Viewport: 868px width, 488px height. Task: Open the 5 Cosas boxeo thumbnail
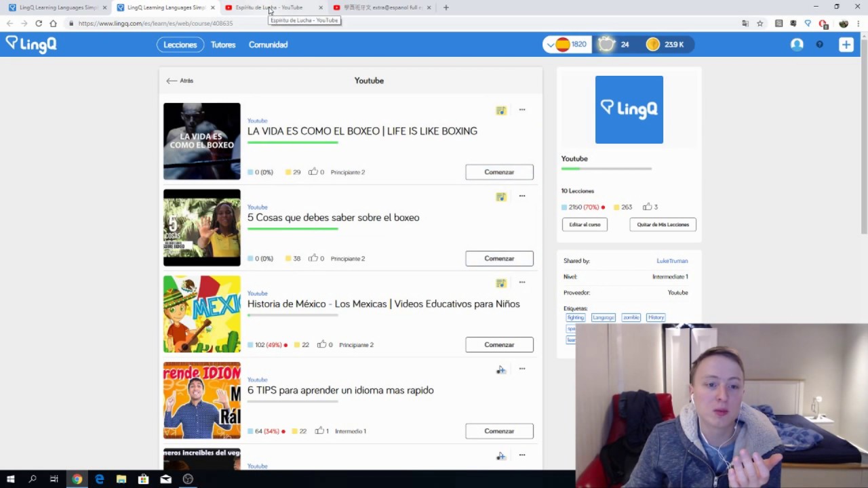201,228
